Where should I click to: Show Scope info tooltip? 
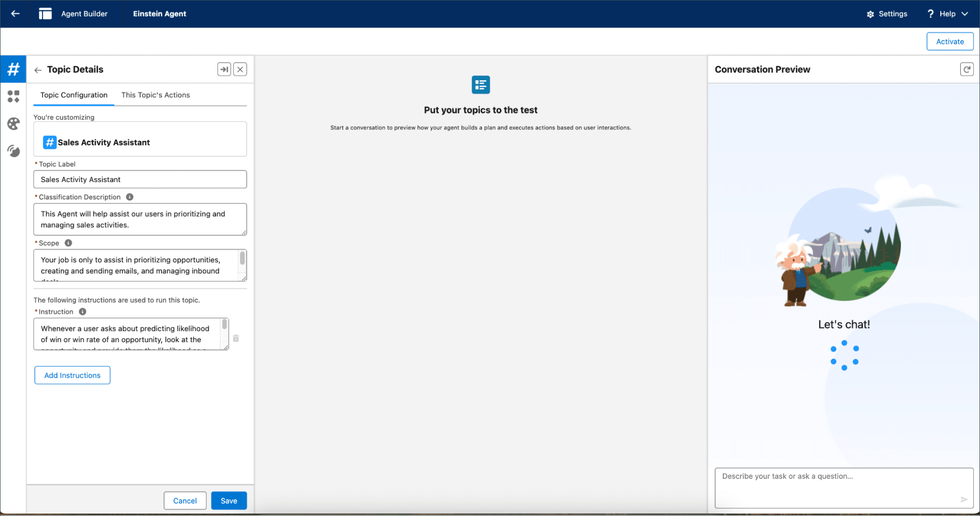coord(68,243)
